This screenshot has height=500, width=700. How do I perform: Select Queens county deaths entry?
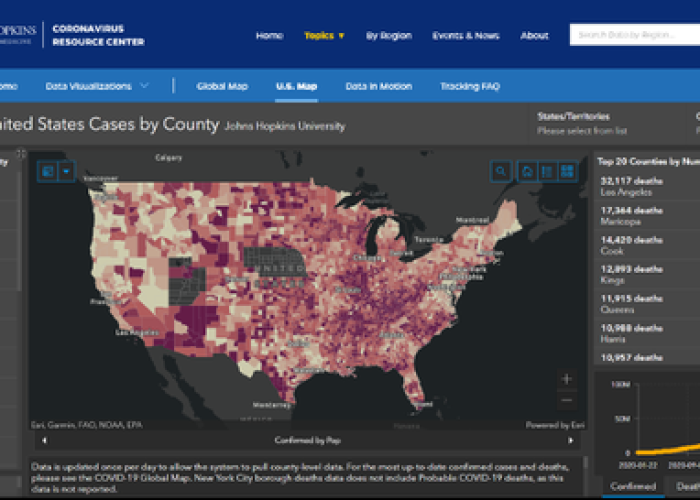click(x=647, y=304)
